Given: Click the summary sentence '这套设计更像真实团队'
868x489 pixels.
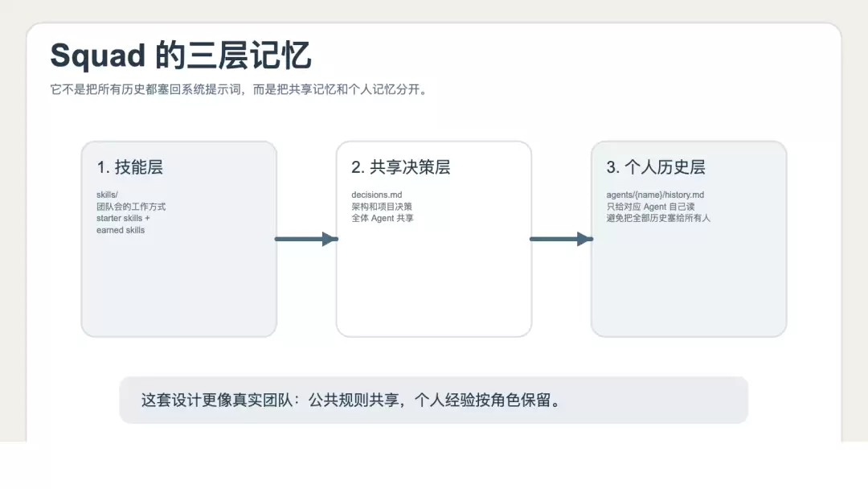Looking at the screenshot, I should (x=351, y=400).
